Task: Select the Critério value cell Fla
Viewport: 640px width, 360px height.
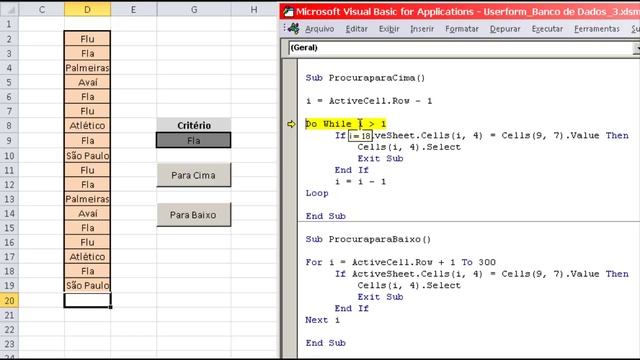Action: 193,140
